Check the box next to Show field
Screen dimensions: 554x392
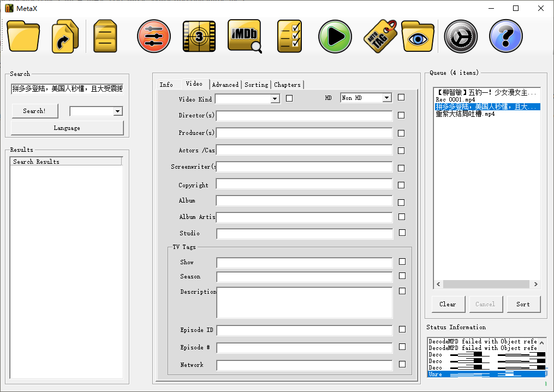coord(402,262)
